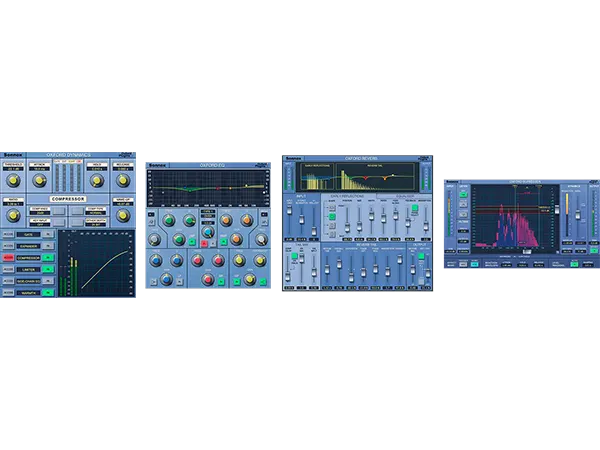600x450 pixels.
Task: Turn the cyan EQ type knob in Oxford EQ
Action: [208, 232]
